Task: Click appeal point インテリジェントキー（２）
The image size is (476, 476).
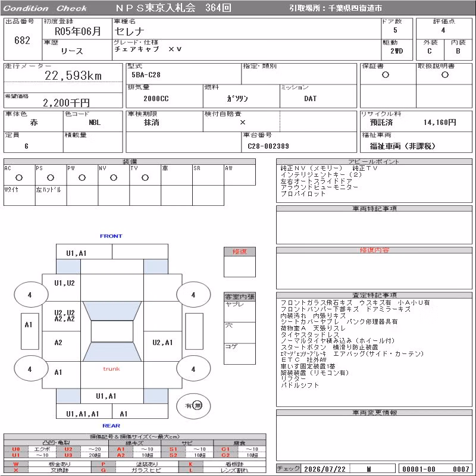Action: click(x=321, y=174)
